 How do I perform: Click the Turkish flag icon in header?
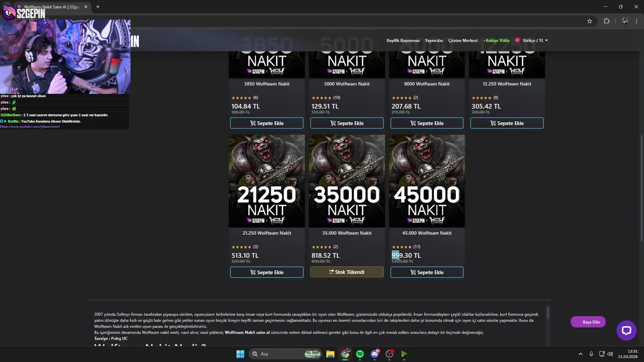coord(518,40)
